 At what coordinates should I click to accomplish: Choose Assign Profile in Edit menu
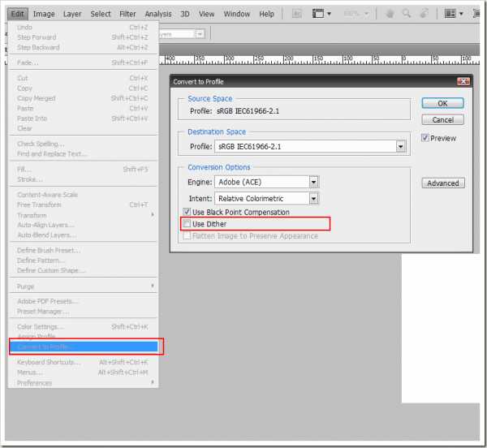tap(84, 336)
